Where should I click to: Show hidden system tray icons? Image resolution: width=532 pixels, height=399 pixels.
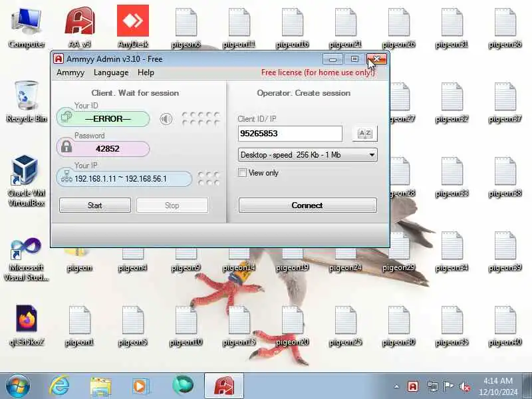point(396,386)
